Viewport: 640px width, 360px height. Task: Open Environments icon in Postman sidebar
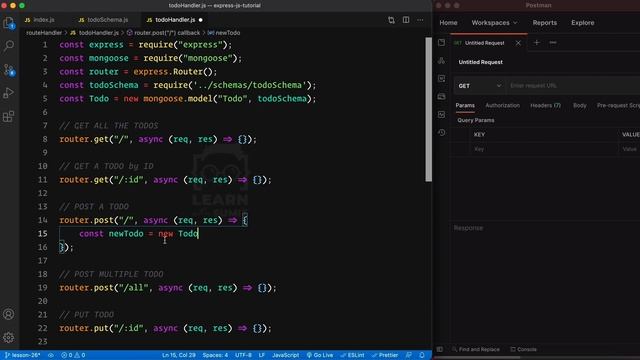[x=442, y=78]
